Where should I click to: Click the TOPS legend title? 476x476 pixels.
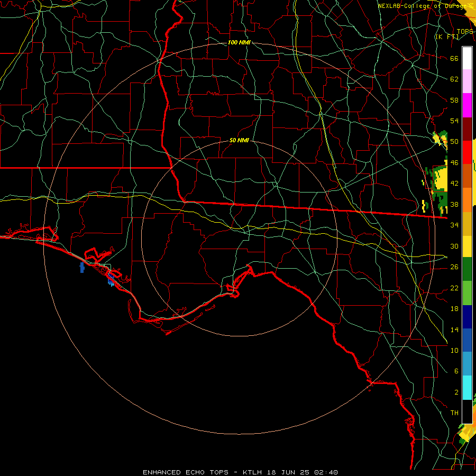point(465,32)
